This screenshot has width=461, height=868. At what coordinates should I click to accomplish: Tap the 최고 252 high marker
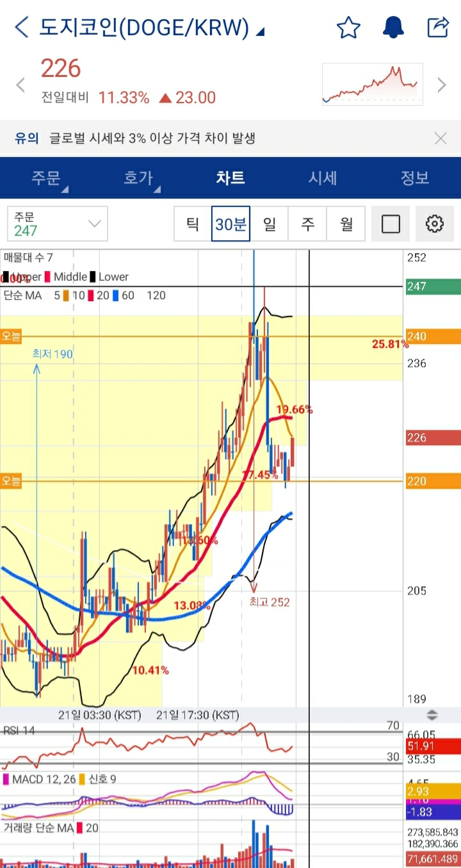[270, 602]
